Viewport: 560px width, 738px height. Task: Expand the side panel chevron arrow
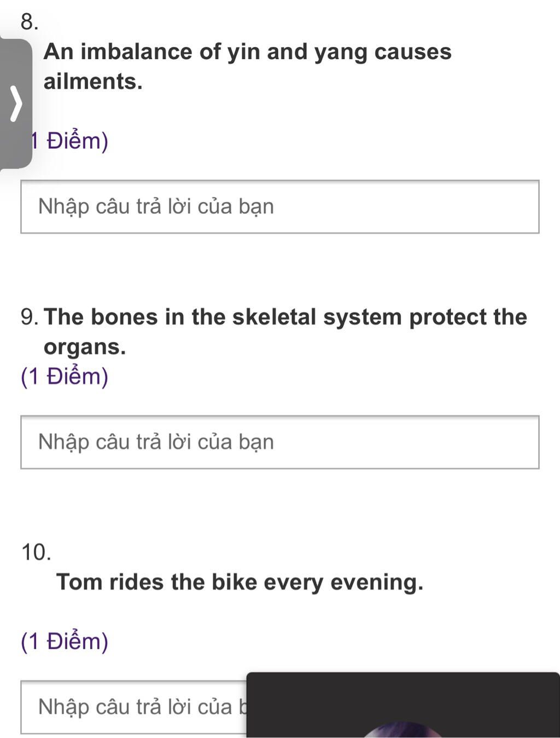17,102
